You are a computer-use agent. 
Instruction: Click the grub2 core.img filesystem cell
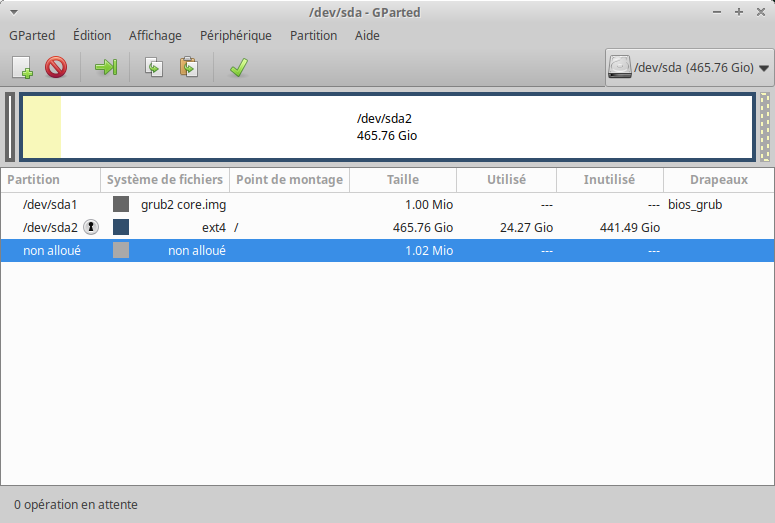tap(183, 205)
